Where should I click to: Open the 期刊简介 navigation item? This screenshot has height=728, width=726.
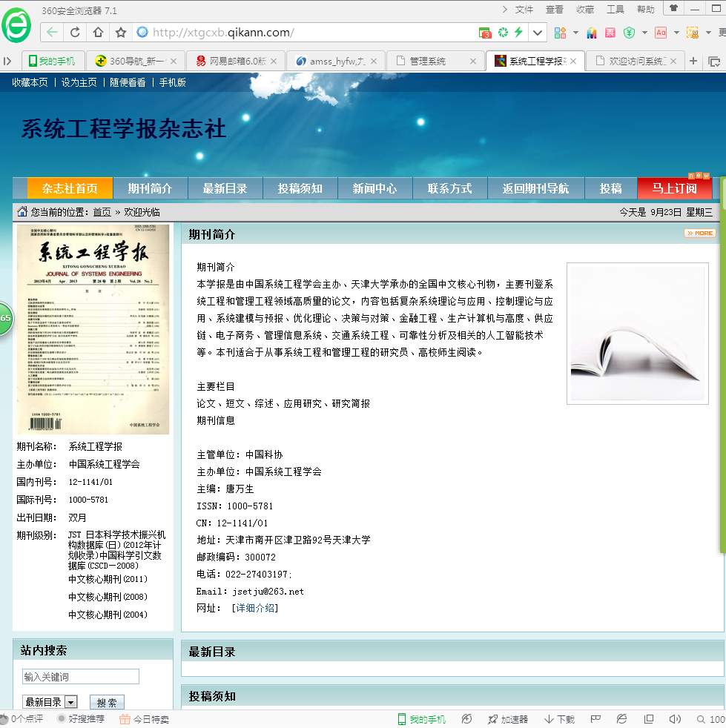pyautogui.click(x=150, y=188)
